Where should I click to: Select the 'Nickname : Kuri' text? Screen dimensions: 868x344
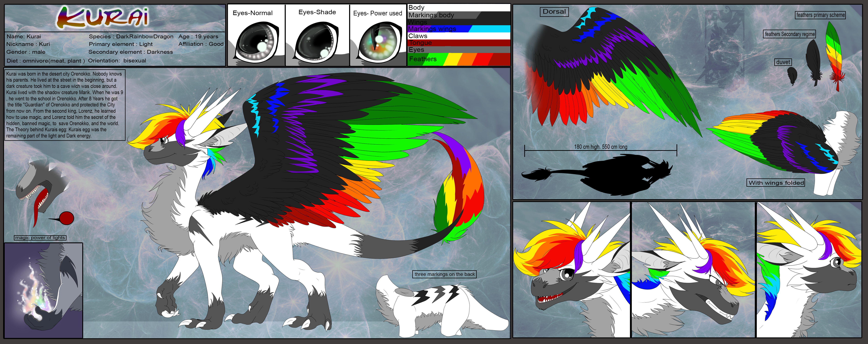(28, 44)
